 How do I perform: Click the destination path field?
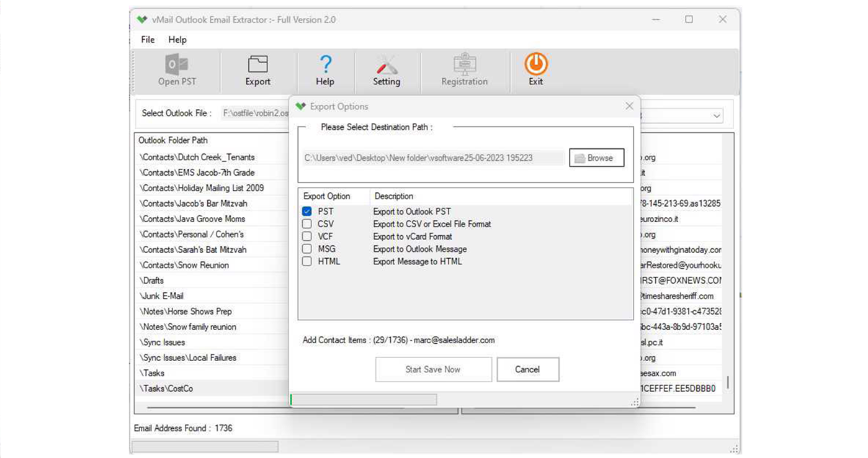[433, 158]
